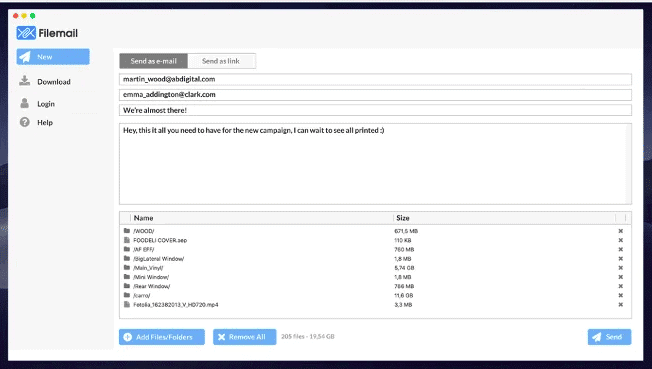Screen dimensions: 652x369
Task: Open the Help section in sidebar
Action: [37, 122]
